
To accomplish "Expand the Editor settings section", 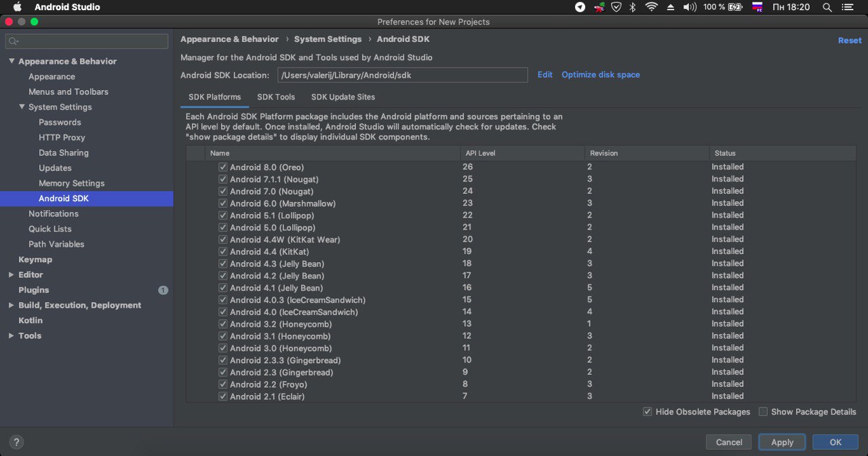I will (x=11, y=275).
